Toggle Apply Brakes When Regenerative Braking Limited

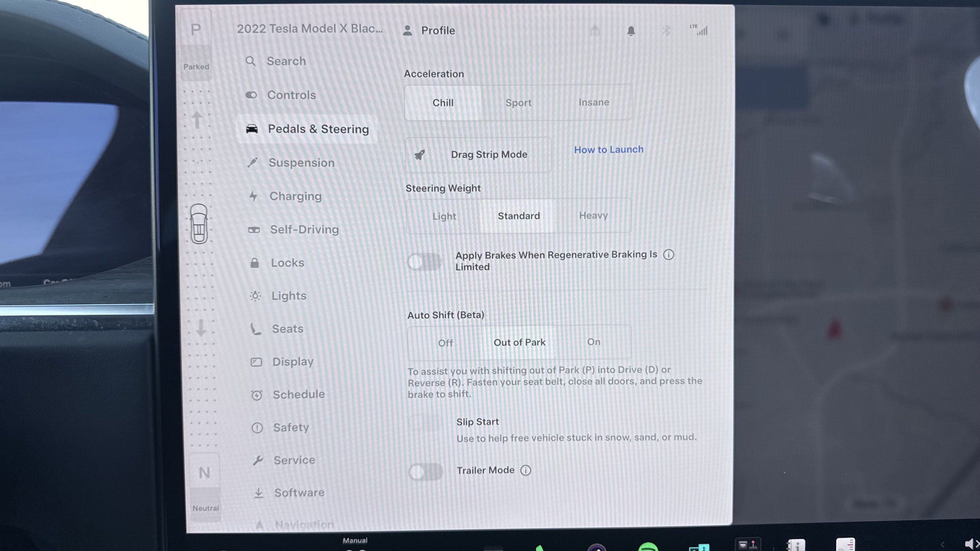424,262
